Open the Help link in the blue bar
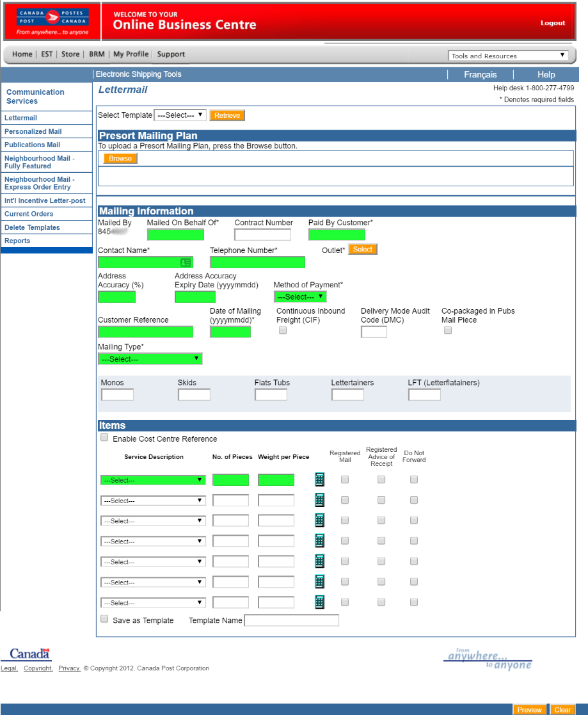The width and height of the screenshot is (588, 715). [x=546, y=74]
